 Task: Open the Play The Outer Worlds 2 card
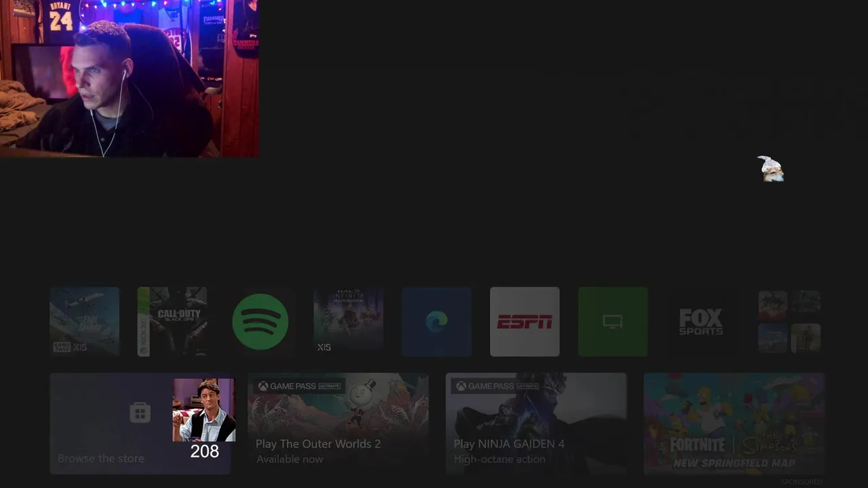[x=338, y=423]
